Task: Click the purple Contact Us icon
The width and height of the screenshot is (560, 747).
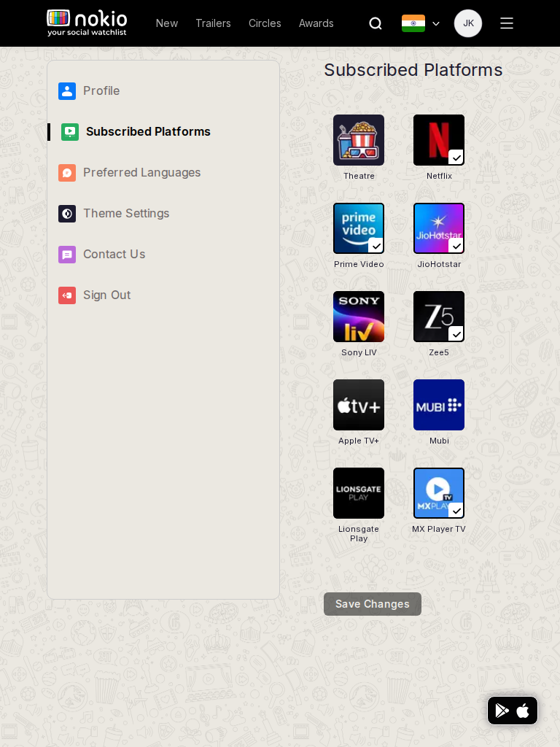Action: coord(67,255)
